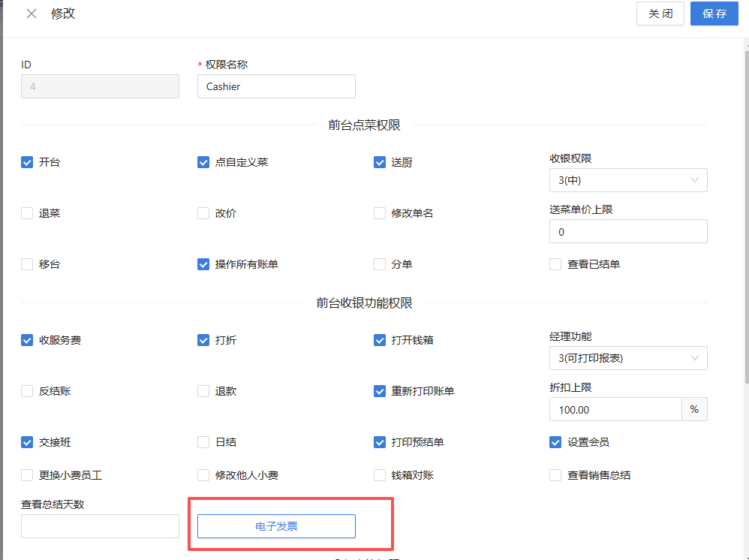This screenshot has width=749, height=560.
Task: Disable the 操作所有账单 checkbox
Action: click(x=203, y=264)
